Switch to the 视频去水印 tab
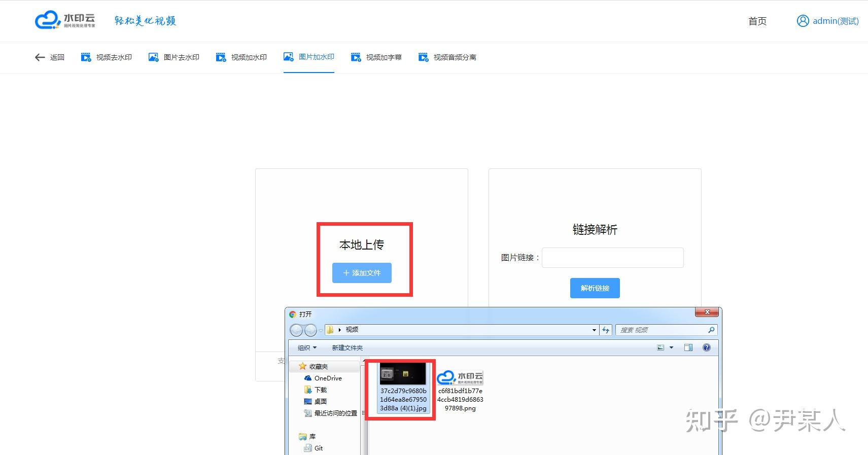Image resolution: width=868 pixels, height=455 pixels. [107, 57]
